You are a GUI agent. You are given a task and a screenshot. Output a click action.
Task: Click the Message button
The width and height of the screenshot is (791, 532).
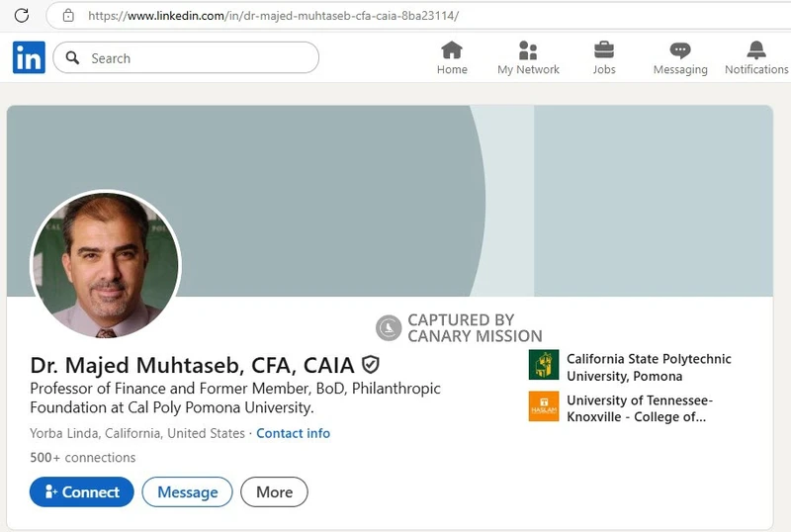coord(187,491)
